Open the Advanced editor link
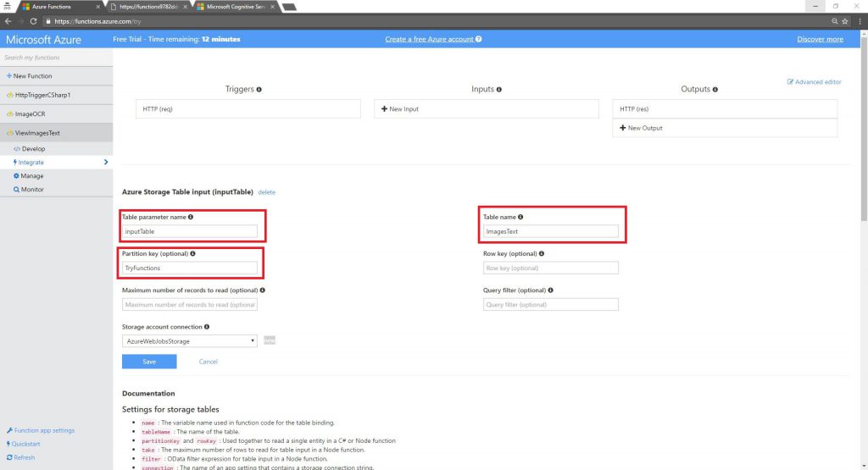 814,82
